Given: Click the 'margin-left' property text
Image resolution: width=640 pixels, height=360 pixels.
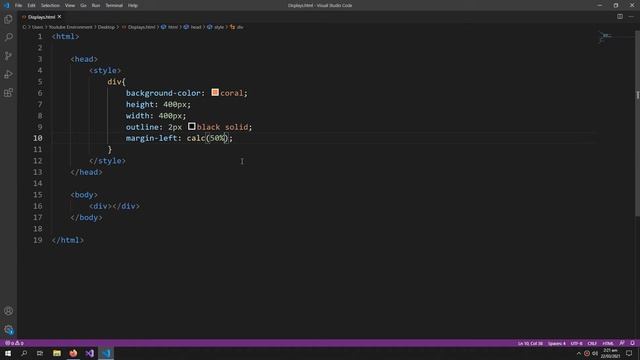Looking at the screenshot, I should point(151,138).
